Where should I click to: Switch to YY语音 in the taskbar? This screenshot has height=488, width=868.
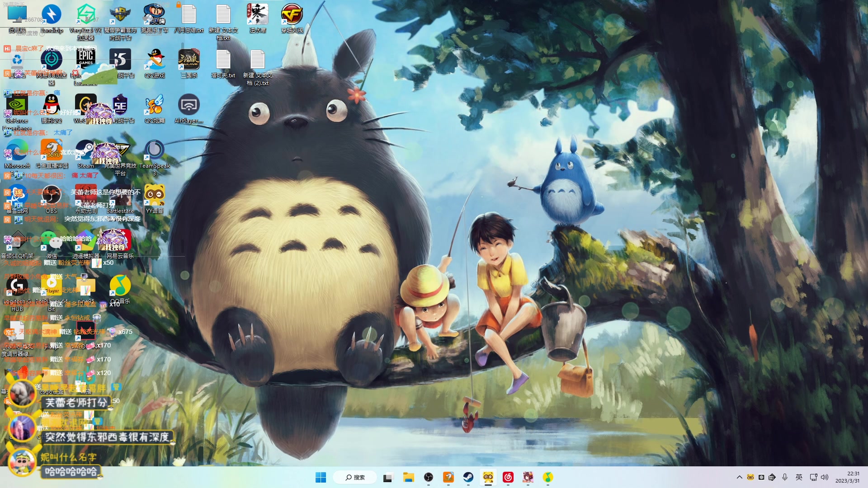[x=488, y=477]
